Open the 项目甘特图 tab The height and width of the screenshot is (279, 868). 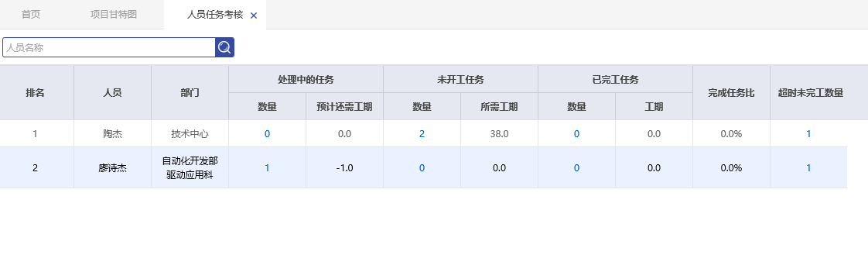click(x=114, y=15)
